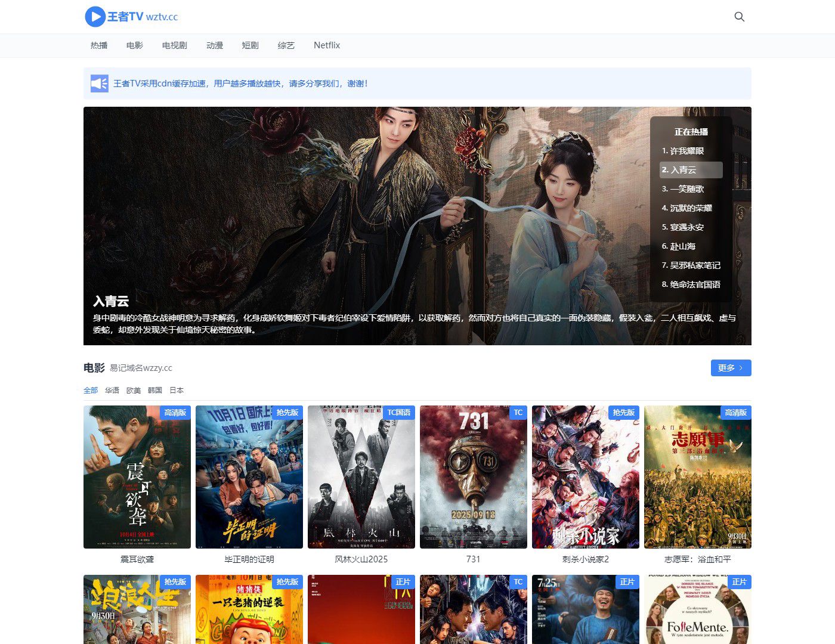Expand more movies with 更多 button

click(x=731, y=368)
